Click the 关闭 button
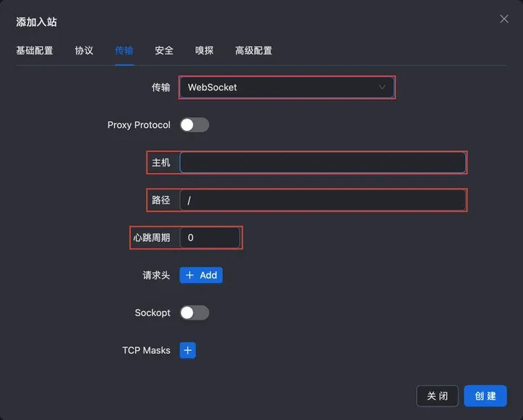This screenshot has height=420, width=523. click(437, 396)
